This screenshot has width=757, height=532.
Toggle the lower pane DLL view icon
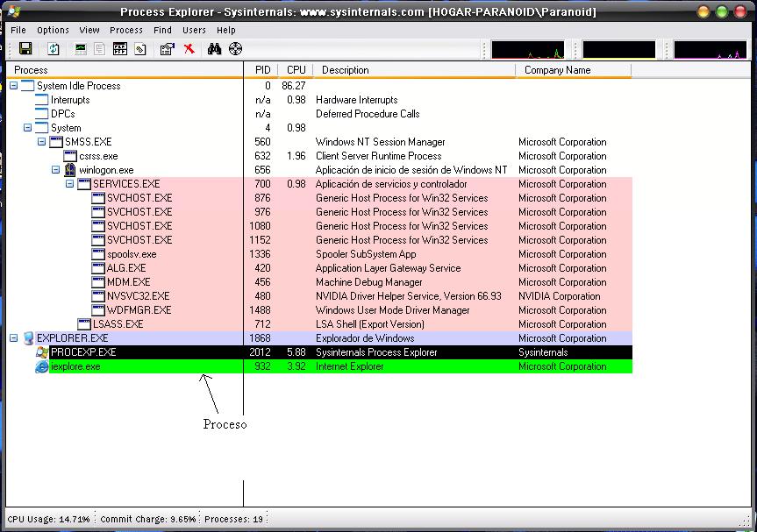pos(140,49)
